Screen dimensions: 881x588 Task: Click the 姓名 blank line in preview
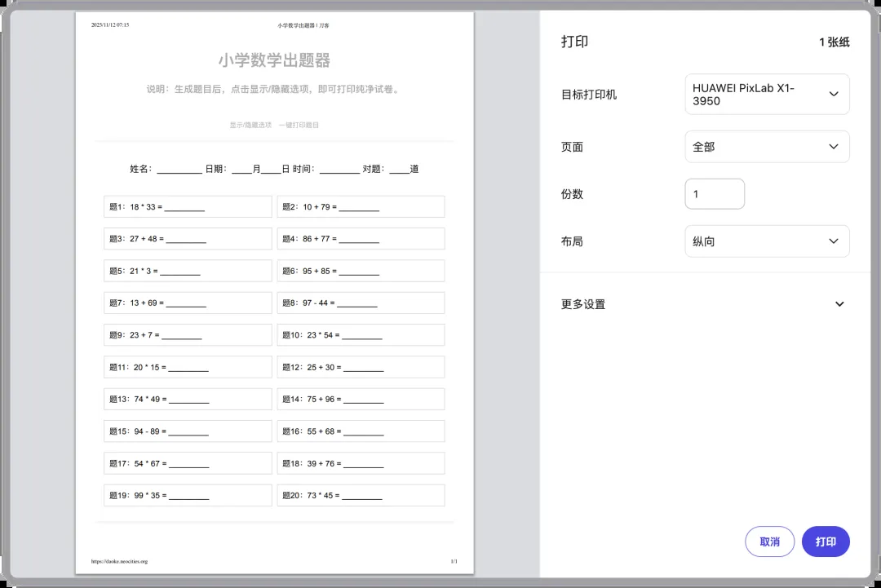(x=179, y=170)
